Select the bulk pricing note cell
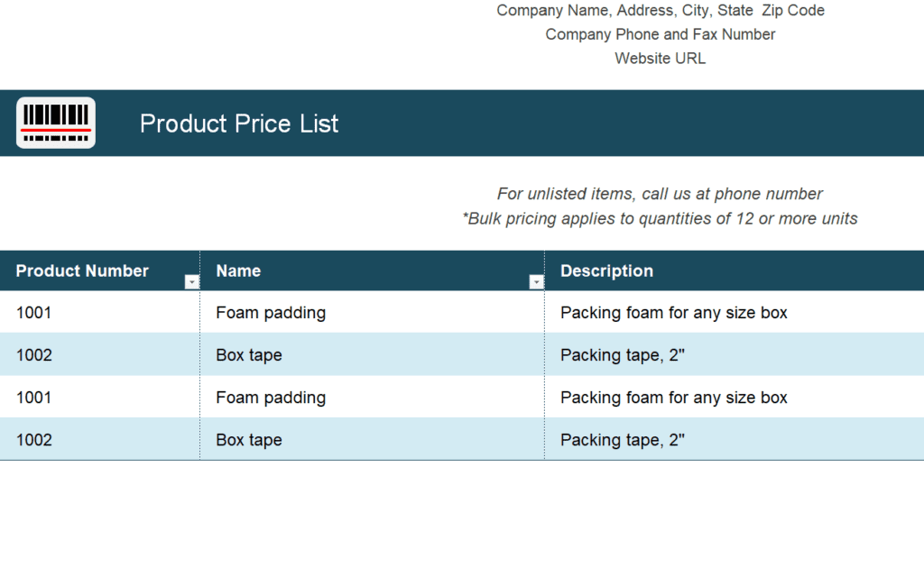The width and height of the screenshot is (924, 568). (660, 218)
